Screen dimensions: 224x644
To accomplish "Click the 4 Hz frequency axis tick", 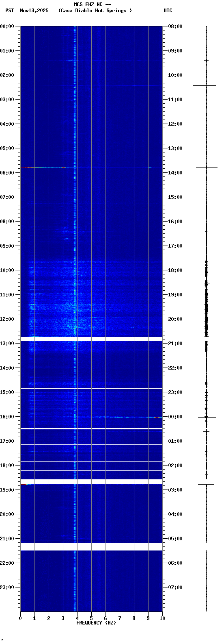I will pos(77,618).
